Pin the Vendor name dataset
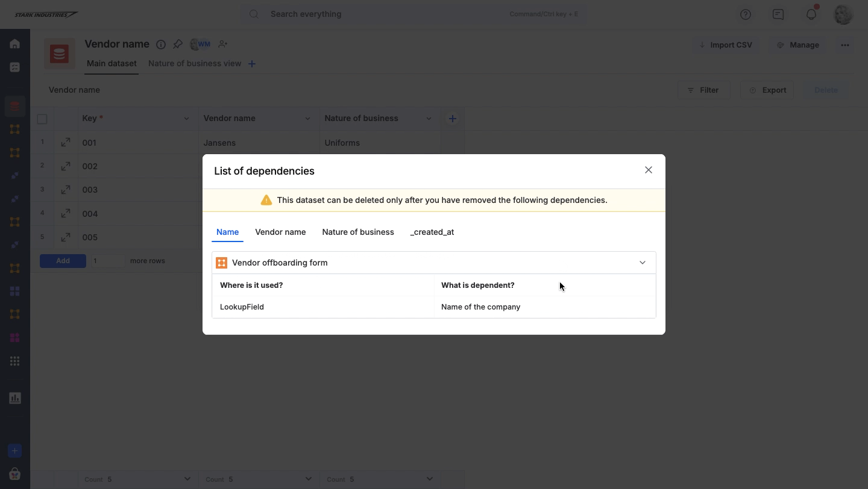Screen dimensions: 868x489 178,44
